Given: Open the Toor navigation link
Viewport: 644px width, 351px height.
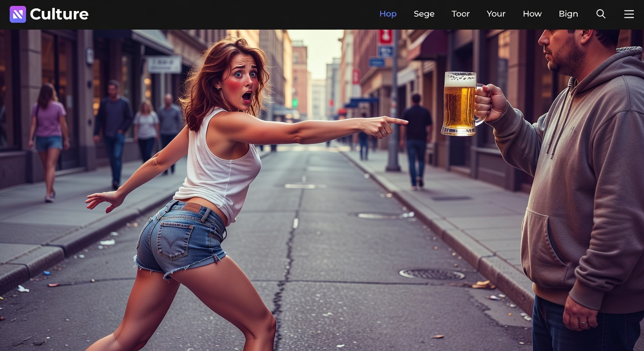Looking at the screenshot, I should click(461, 14).
